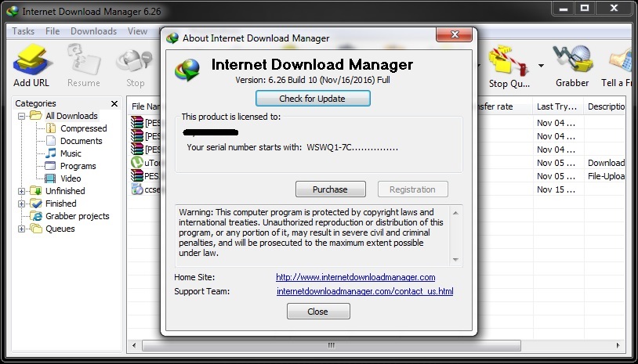
Task: Select the uTorrent download row icon
Action: (x=136, y=163)
